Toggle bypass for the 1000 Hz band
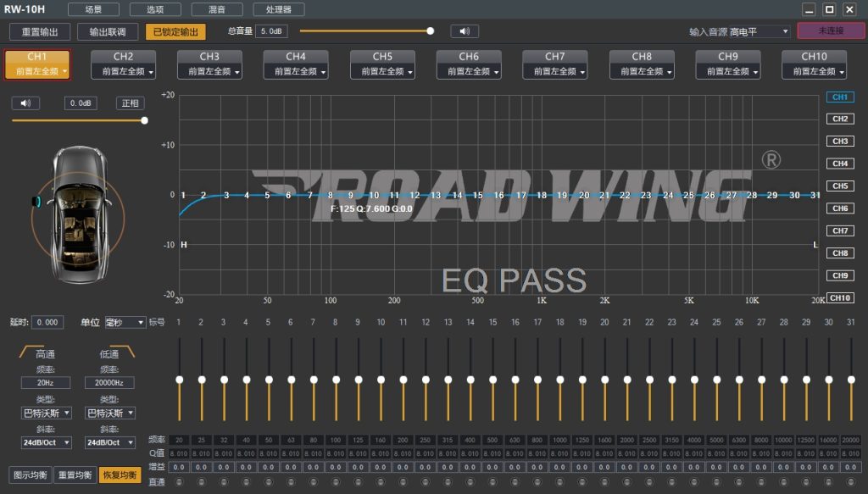This screenshot has width=868, height=494. 559,482
